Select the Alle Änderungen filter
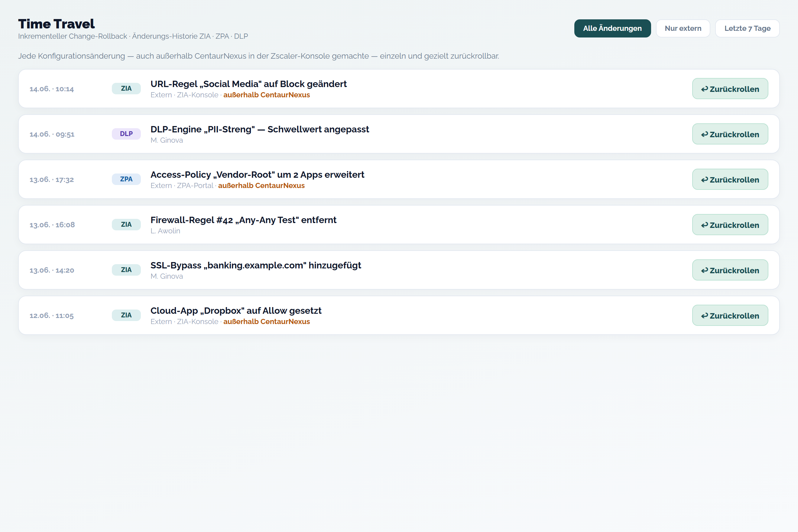The width and height of the screenshot is (798, 532). tap(612, 28)
